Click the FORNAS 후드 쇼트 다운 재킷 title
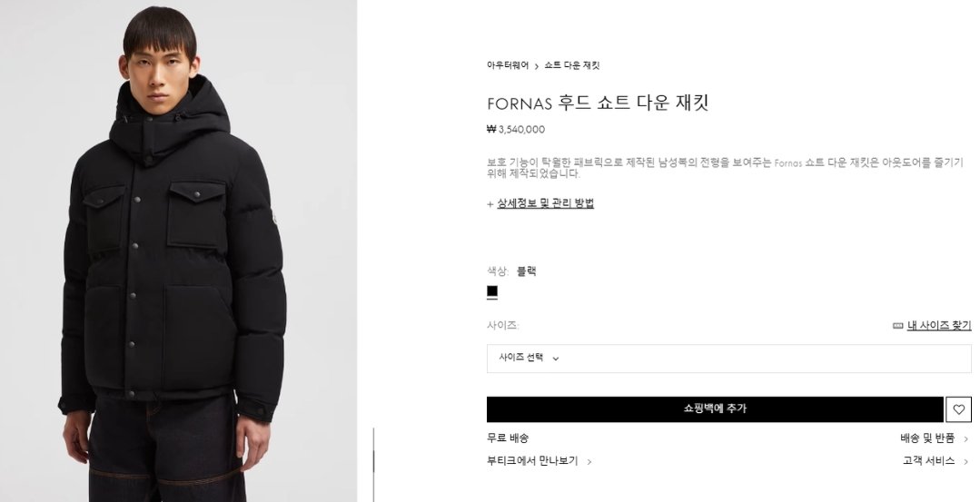The width and height of the screenshot is (980, 502). (598, 103)
